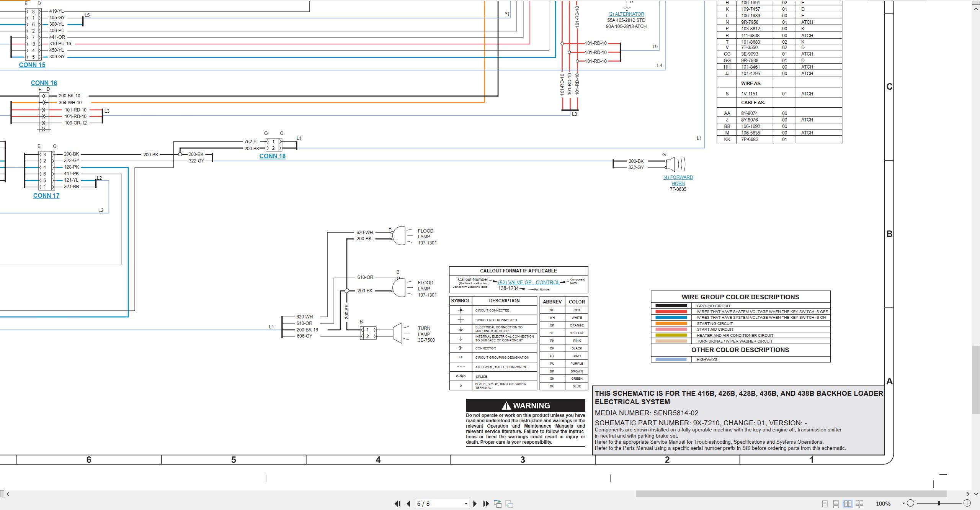Click the (52) VALVE GP - CONTROL link
980x510 pixels.
point(529,282)
